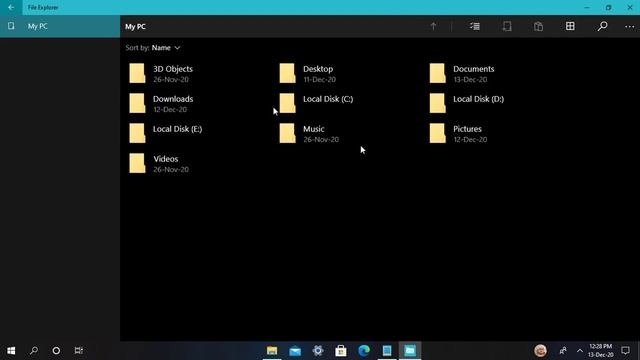Show hidden system tray icons chevron
640x360 pixels.
tap(580, 351)
